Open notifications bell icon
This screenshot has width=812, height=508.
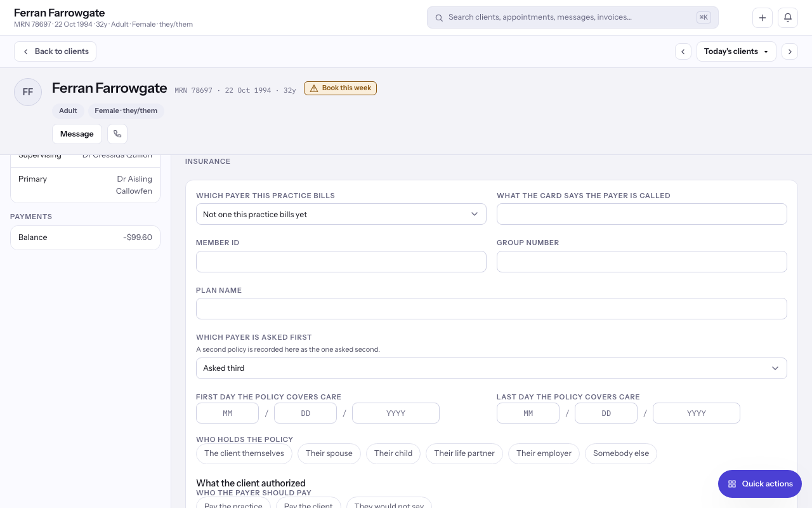coord(788,18)
